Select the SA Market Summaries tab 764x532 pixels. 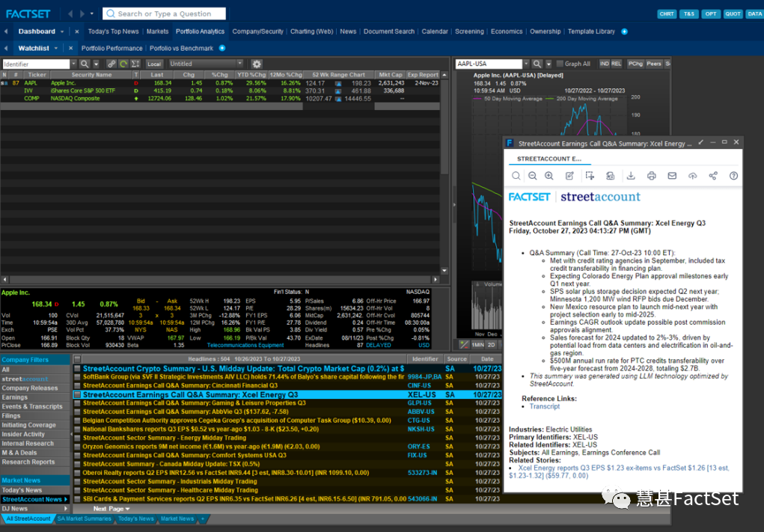pyautogui.click(x=85, y=519)
